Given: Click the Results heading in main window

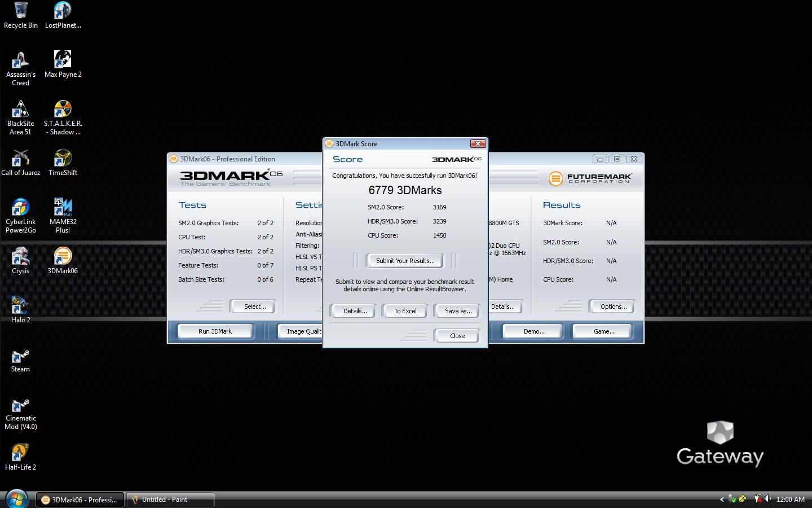Looking at the screenshot, I should [562, 205].
